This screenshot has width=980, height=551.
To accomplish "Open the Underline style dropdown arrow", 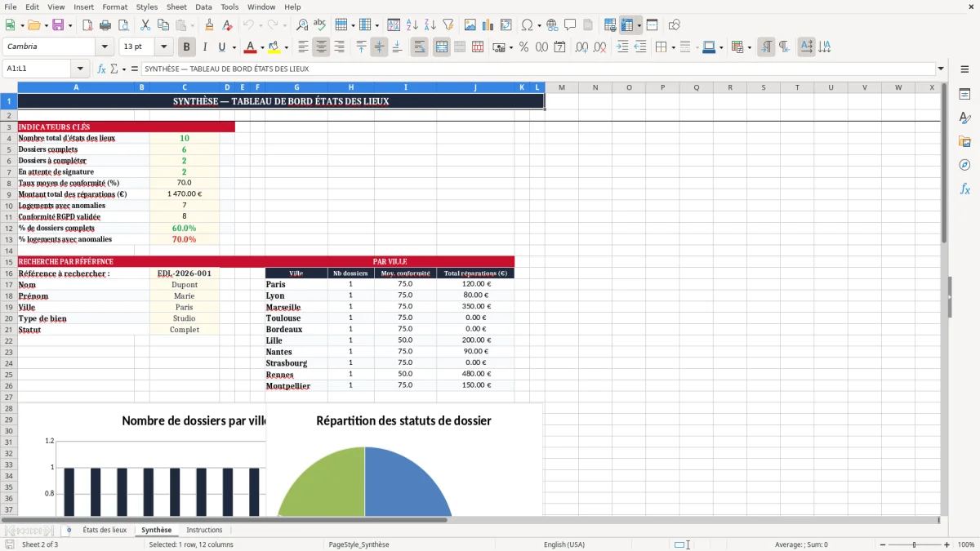I will pyautogui.click(x=233, y=47).
